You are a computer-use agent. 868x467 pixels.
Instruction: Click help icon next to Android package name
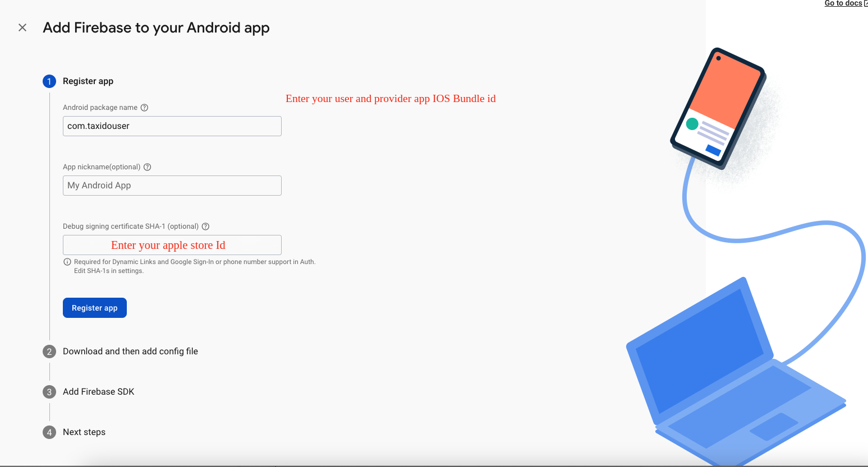tap(144, 108)
